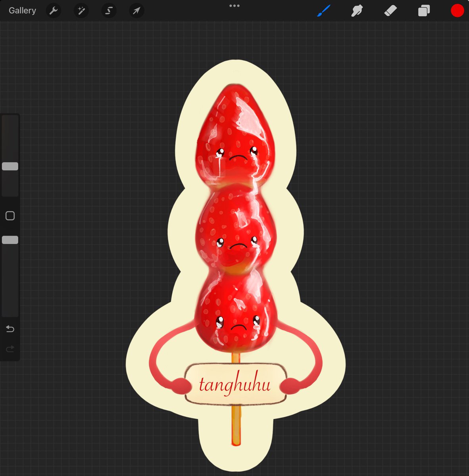This screenshot has height=476, width=469.
Task: Open the Actions wrench menu
Action: [53, 11]
